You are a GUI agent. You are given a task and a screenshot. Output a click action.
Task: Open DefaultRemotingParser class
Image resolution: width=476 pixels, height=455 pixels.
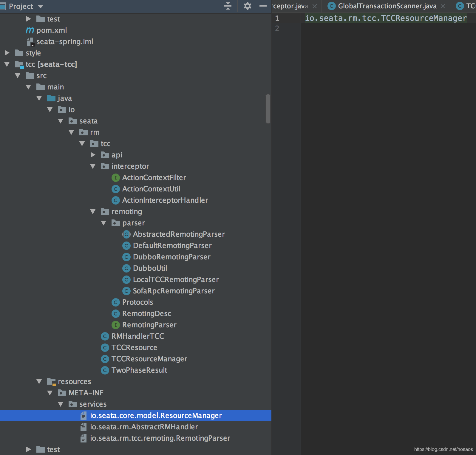172,245
